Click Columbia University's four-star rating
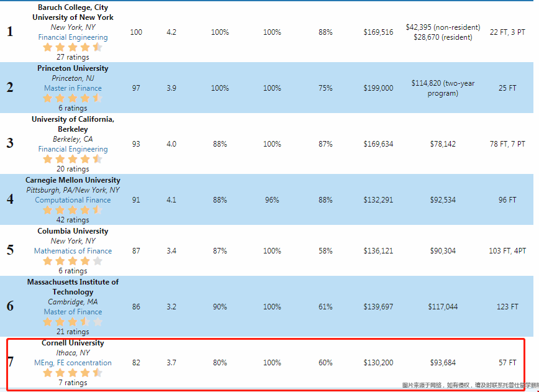The width and height of the screenshot is (539, 392). [73, 261]
